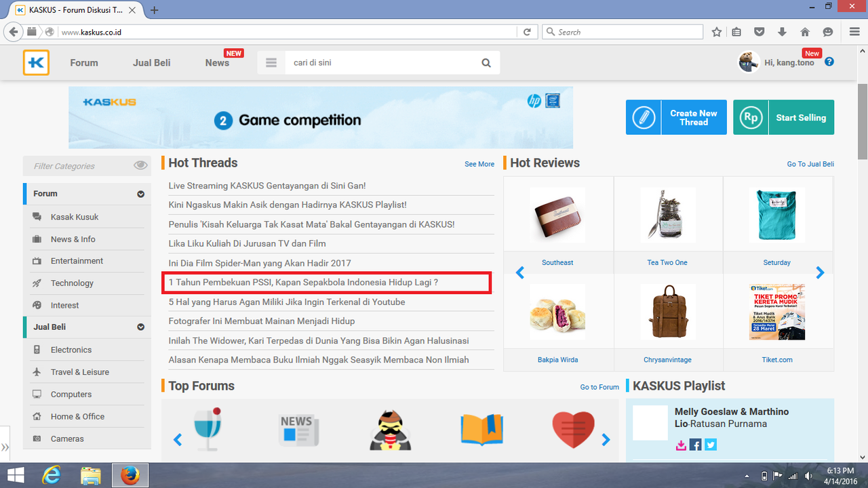Click the Start Selling button
Viewport: 868px width, 488px height.
[783, 117]
